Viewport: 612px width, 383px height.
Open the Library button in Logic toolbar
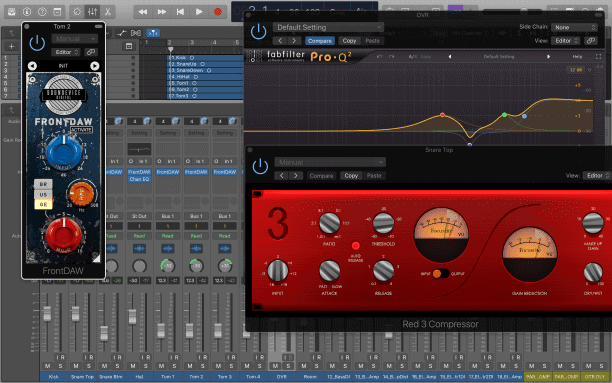pyautogui.click(x=11, y=12)
